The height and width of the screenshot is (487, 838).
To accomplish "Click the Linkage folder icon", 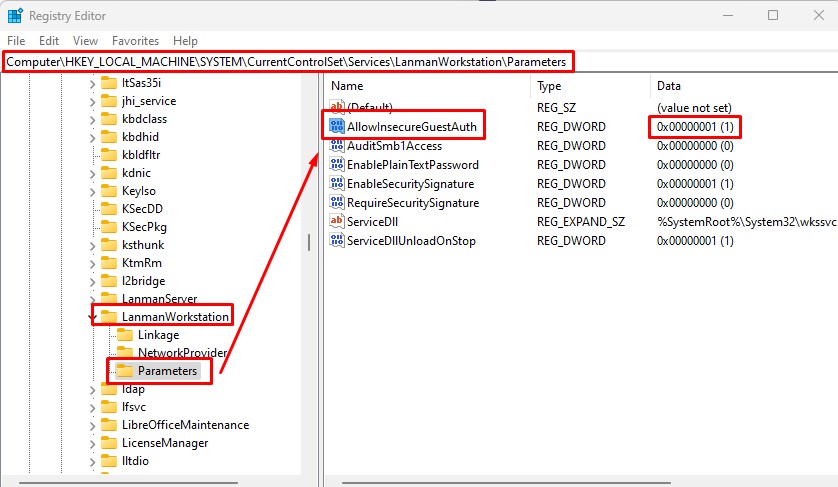I will point(125,335).
